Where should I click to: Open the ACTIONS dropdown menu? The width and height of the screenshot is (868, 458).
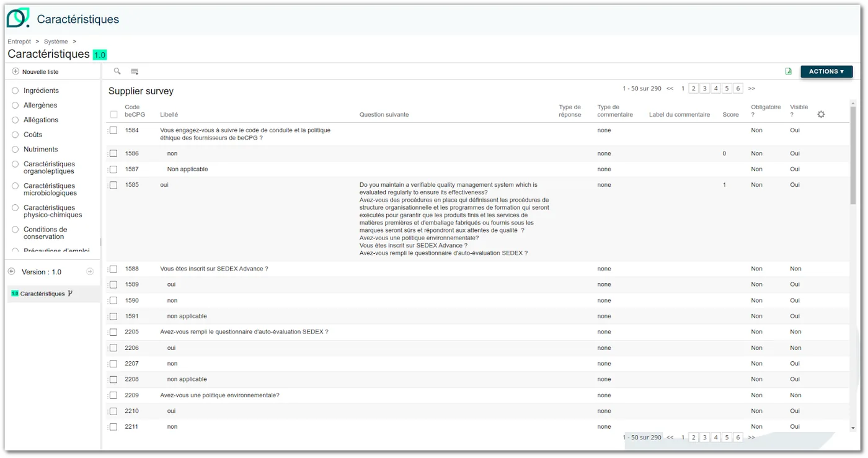[826, 71]
